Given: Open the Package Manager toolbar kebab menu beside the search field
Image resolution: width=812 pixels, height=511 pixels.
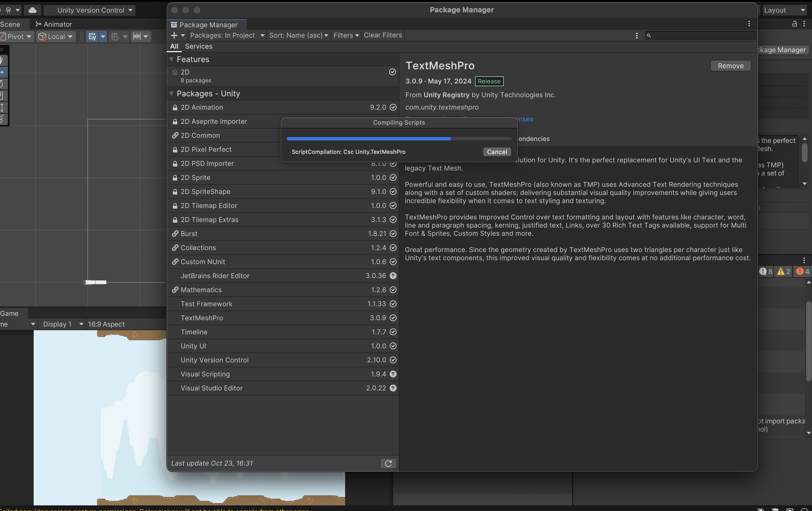Looking at the screenshot, I should [637, 35].
